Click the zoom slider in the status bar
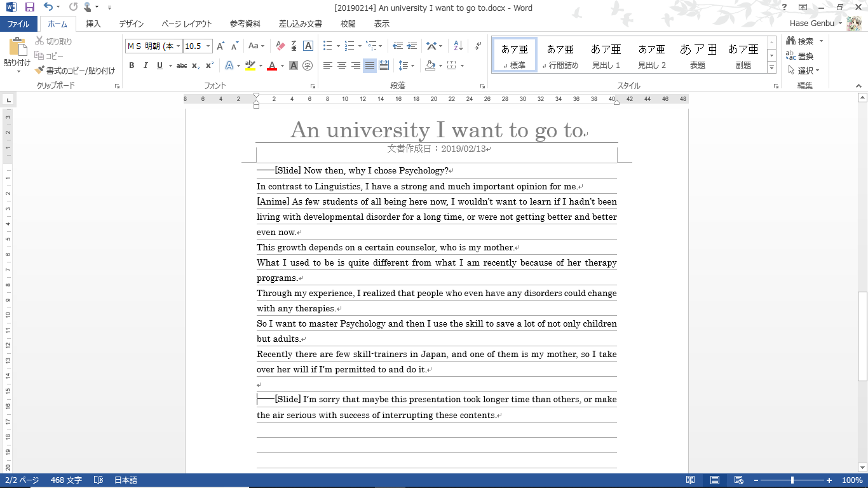The image size is (868, 488). [792, 480]
